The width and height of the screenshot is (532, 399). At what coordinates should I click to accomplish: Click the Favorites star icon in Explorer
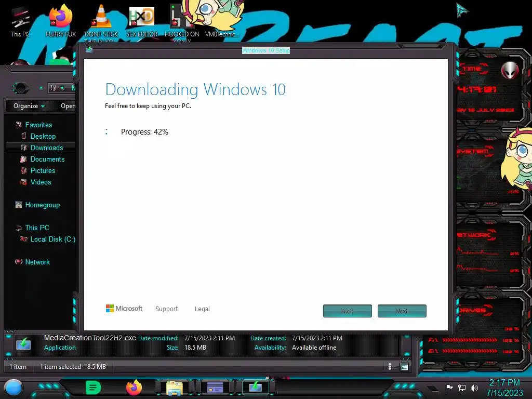19,125
